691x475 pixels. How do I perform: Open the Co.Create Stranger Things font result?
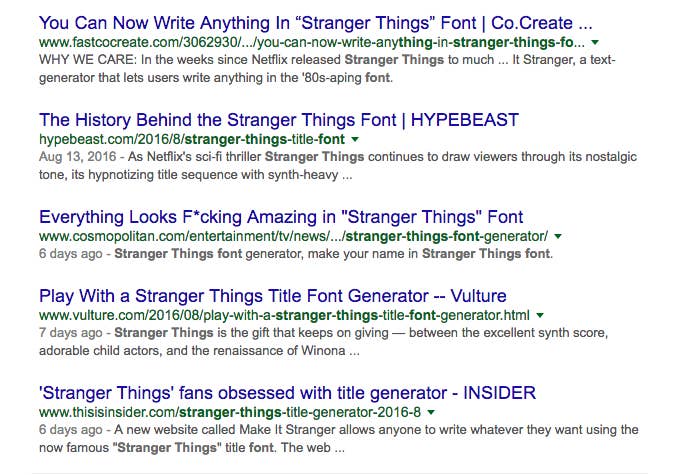tap(316, 23)
